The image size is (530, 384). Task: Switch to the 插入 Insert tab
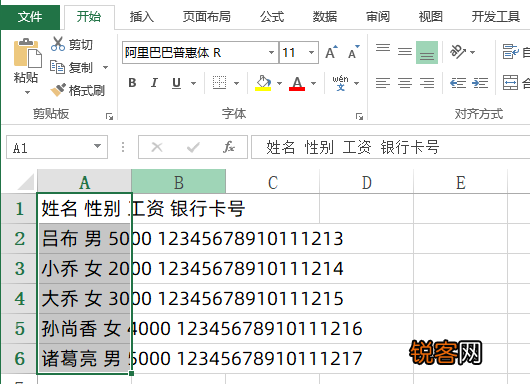[142, 17]
